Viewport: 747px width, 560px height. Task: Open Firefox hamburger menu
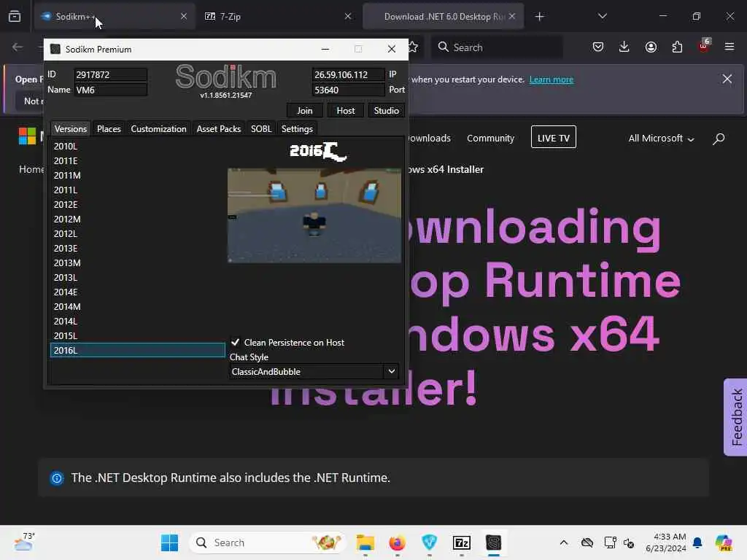point(729,47)
